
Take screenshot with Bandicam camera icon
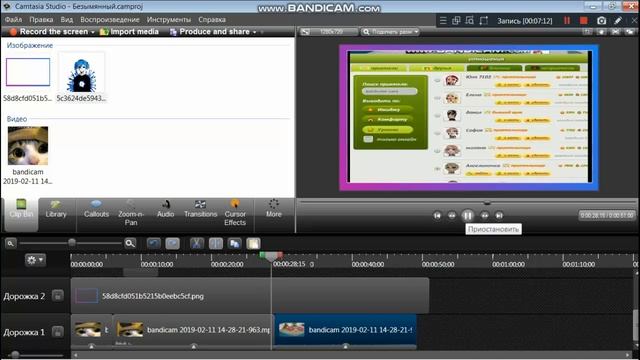[601, 20]
